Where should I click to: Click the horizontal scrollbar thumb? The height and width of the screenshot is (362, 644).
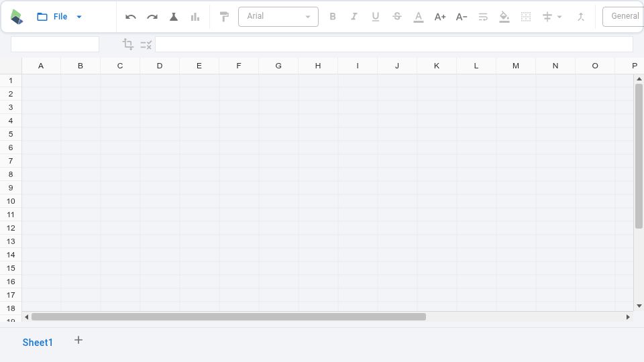coord(229,317)
